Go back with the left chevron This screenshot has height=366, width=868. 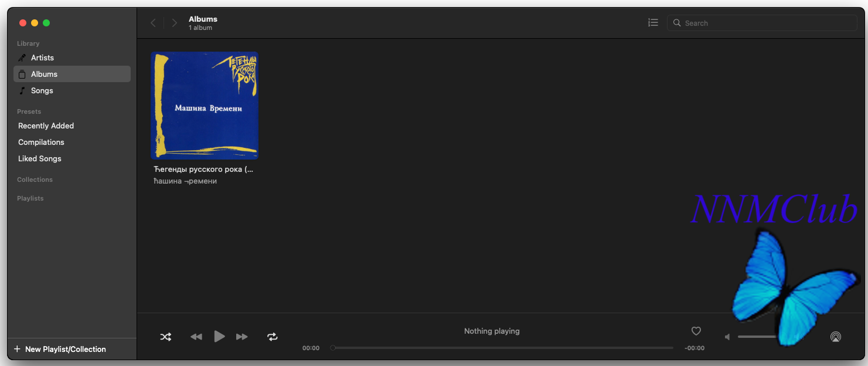pyautogui.click(x=154, y=23)
